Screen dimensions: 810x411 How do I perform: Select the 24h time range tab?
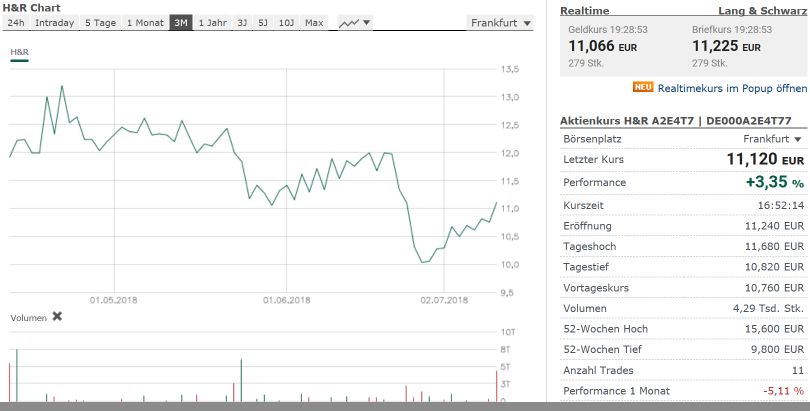click(16, 22)
